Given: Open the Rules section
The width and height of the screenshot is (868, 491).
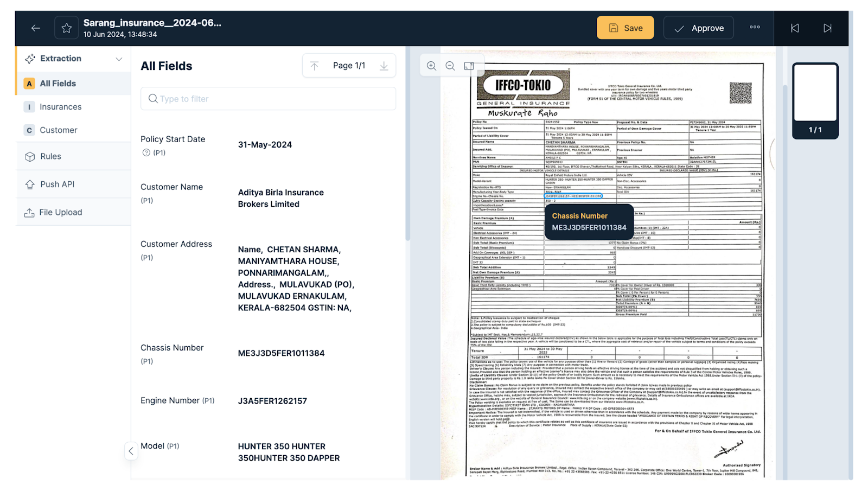Looking at the screenshot, I should pos(74,156).
